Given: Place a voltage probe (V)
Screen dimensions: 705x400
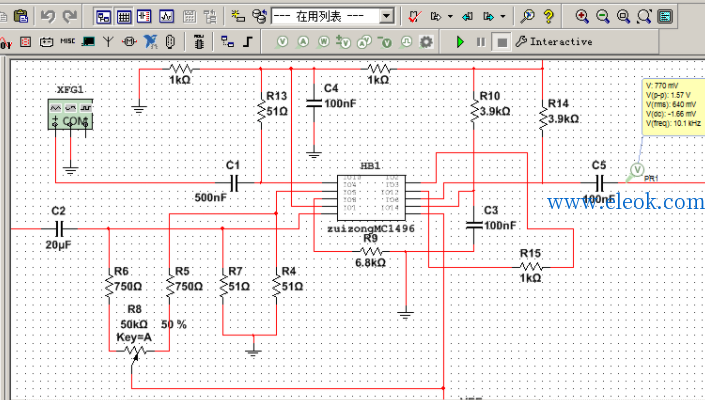Looking at the screenshot, I should click(x=282, y=42).
